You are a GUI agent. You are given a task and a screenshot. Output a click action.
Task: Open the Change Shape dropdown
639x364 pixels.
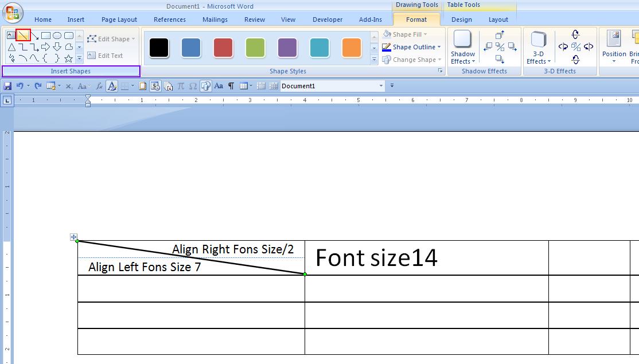point(411,59)
